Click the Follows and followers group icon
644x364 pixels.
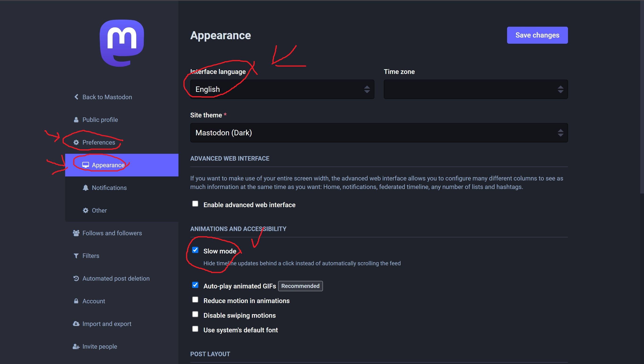pyautogui.click(x=76, y=233)
